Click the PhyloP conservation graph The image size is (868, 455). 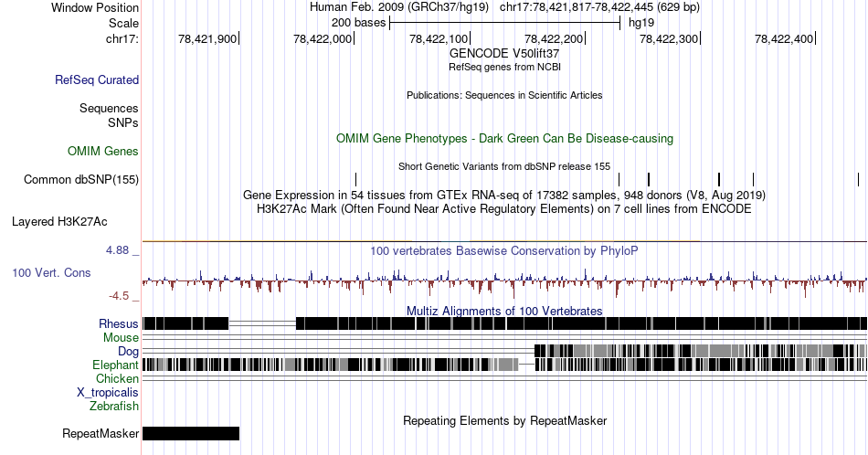click(504, 282)
